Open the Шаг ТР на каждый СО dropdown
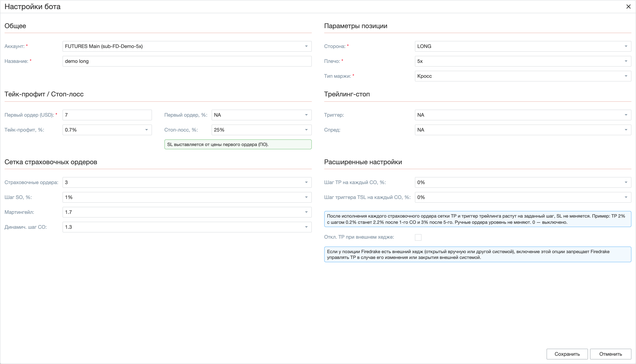636x364 pixels. point(523,182)
